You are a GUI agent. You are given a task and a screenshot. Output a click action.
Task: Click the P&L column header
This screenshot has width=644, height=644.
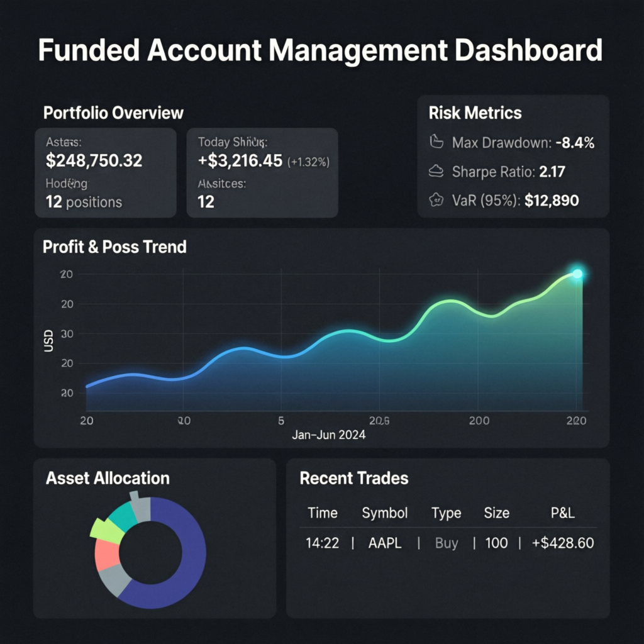point(563,513)
